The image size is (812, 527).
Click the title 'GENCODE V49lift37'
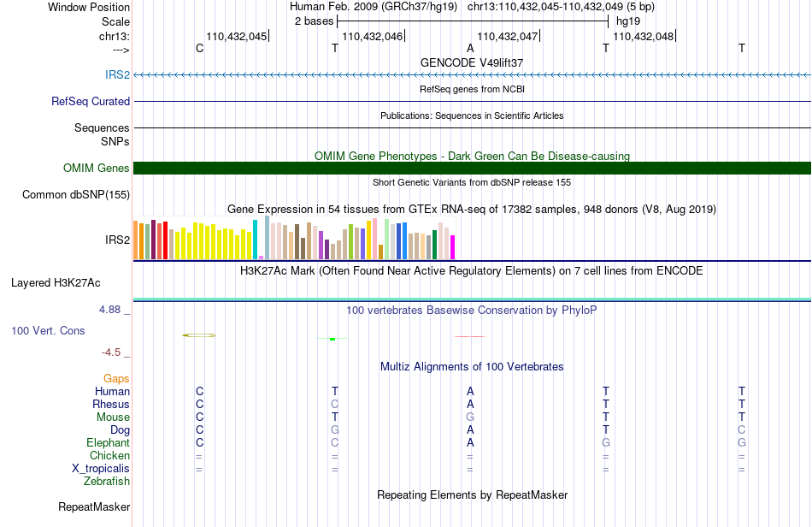click(472, 62)
